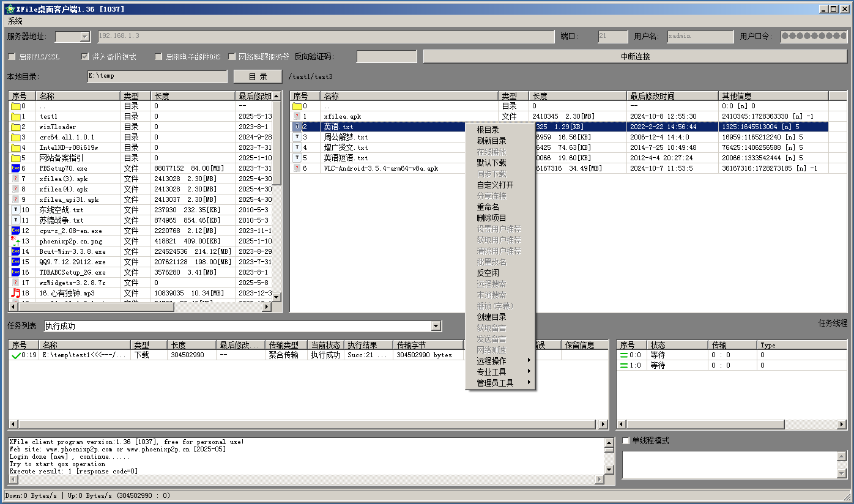Click the green thread status icon for 1:0
854x504 pixels.
coord(624,365)
